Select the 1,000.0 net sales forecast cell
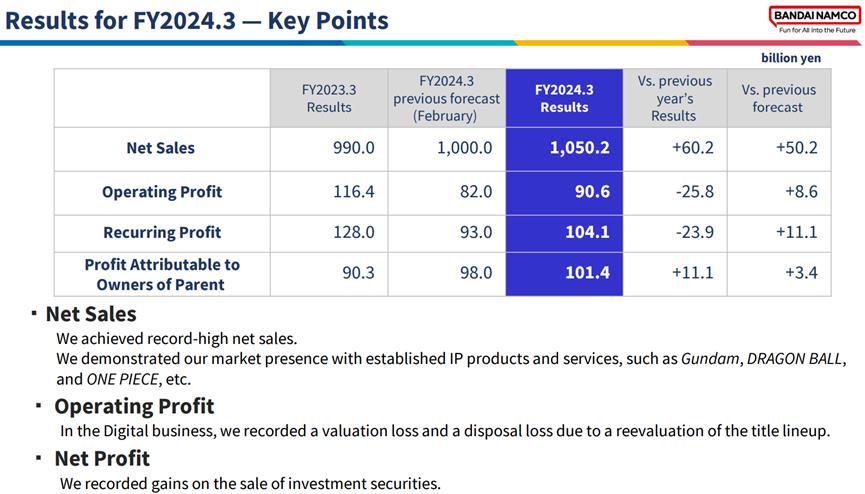865x494 pixels. click(446, 149)
